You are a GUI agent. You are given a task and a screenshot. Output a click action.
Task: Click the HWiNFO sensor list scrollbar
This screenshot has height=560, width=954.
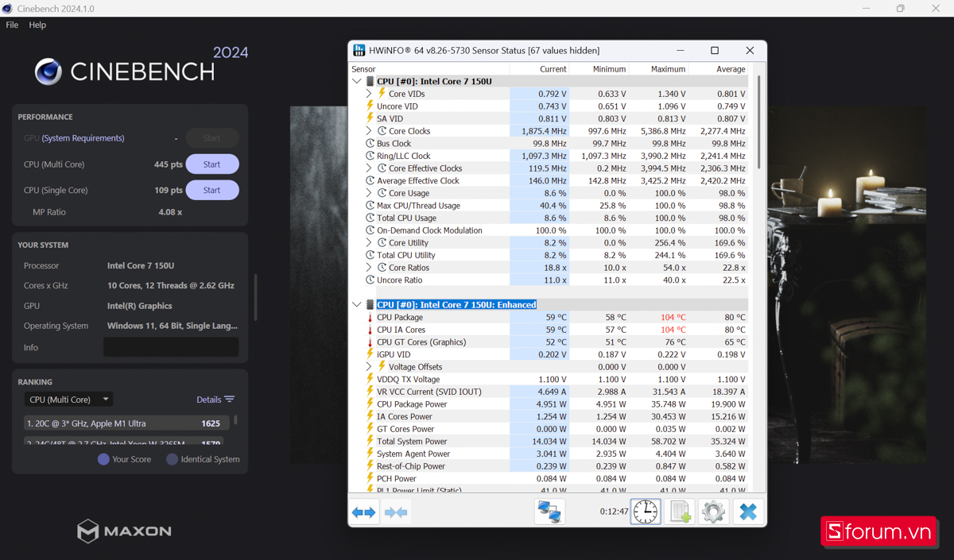[x=759, y=123]
